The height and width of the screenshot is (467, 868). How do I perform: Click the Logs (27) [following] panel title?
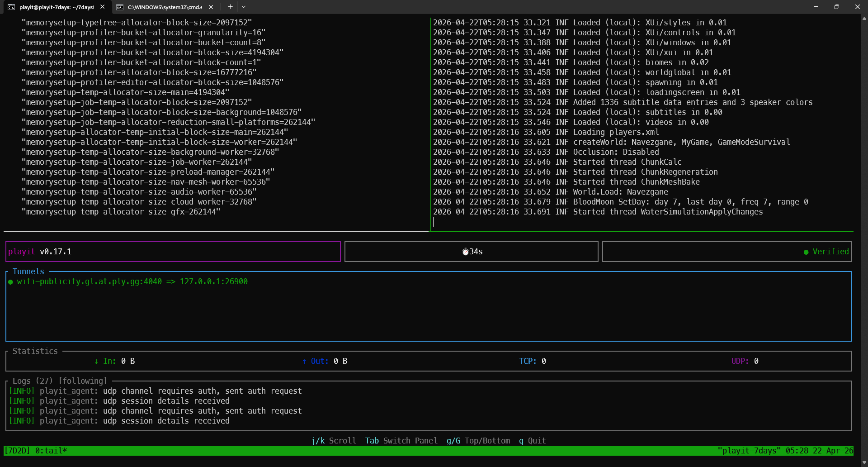coord(60,381)
